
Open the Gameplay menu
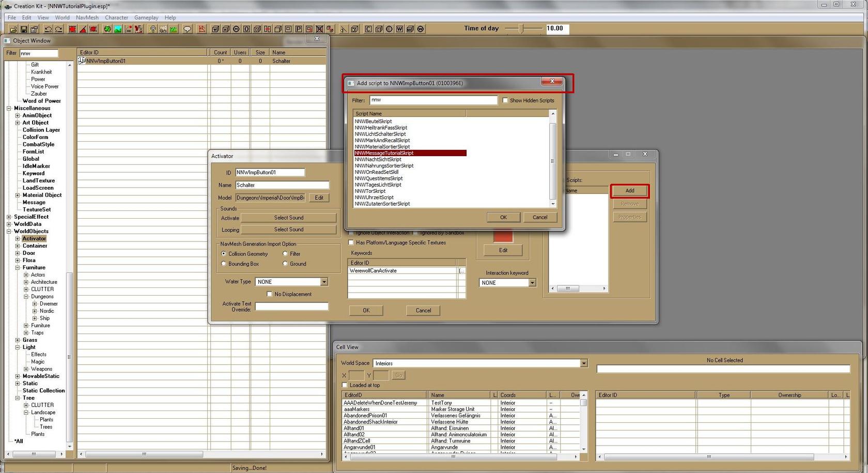tap(146, 18)
